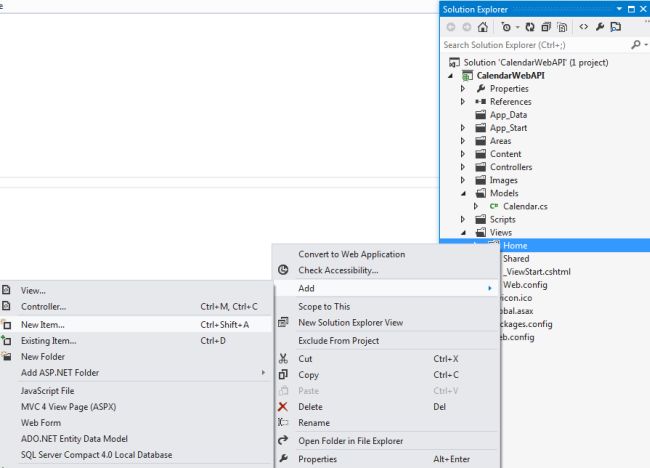Select the Shared folder
This screenshot has height=468, width=650.
(516, 259)
